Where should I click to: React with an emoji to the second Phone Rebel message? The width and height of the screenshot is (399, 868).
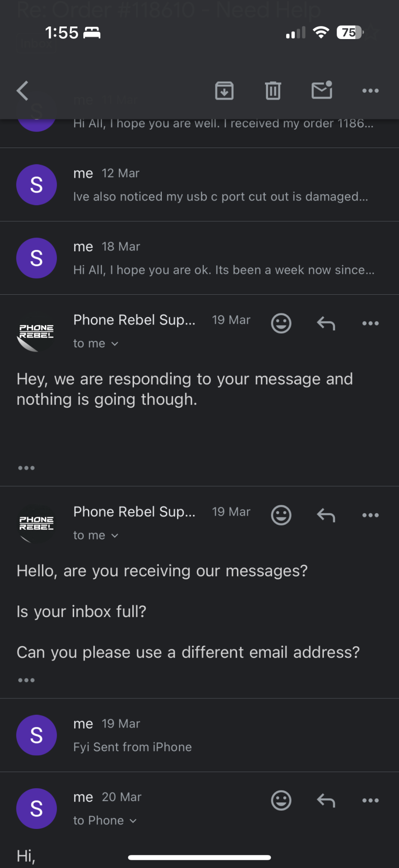(x=281, y=515)
